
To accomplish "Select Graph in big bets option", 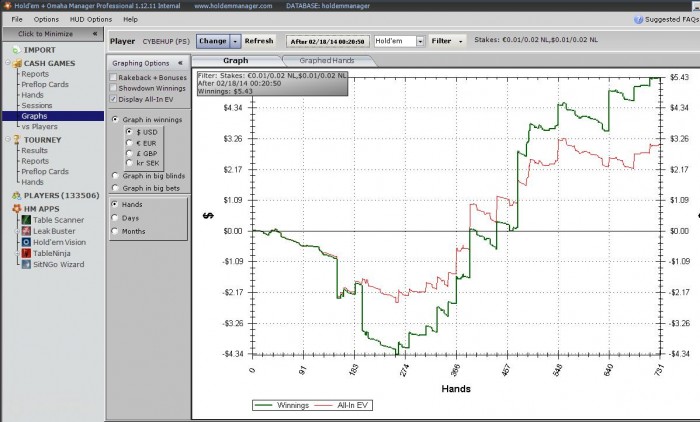I will [116, 188].
